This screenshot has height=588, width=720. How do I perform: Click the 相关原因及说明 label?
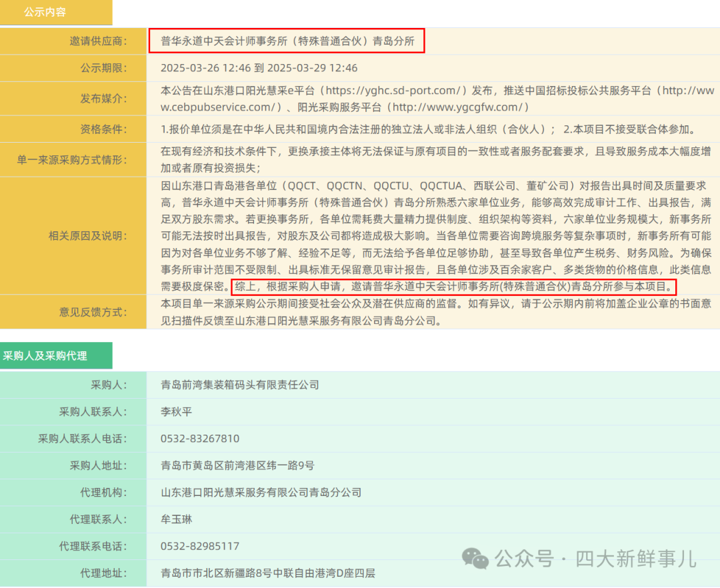coord(88,236)
